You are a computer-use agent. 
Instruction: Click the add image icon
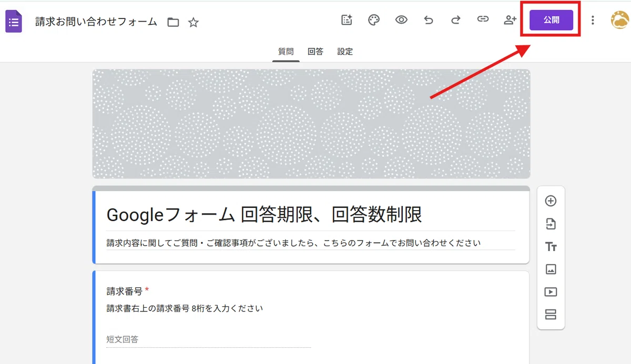click(x=551, y=269)
